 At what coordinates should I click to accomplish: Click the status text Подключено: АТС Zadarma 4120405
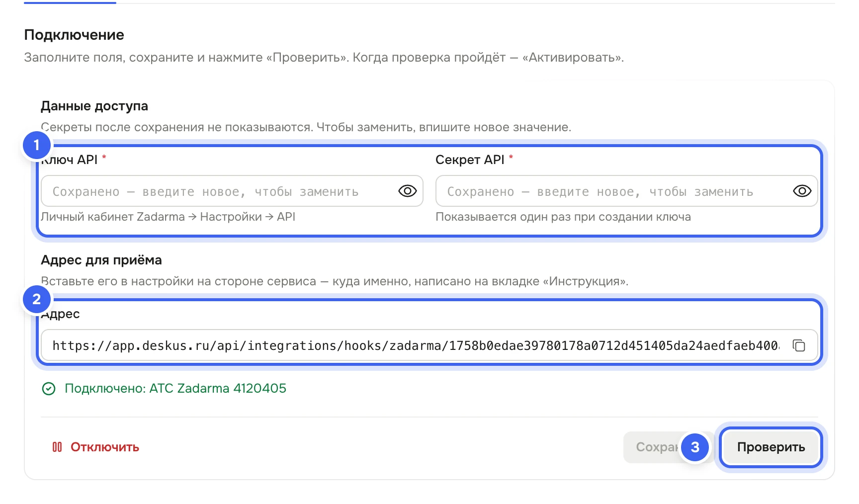pos(175,388)
